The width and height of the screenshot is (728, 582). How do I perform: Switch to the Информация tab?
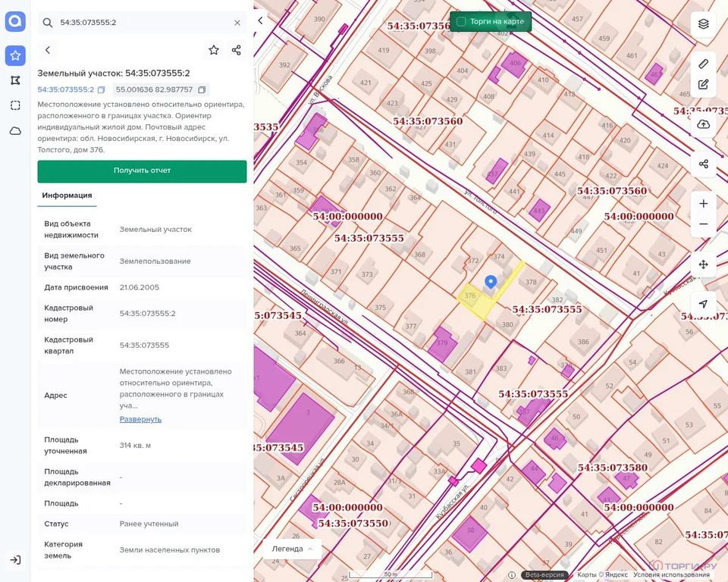tap(67, 195)
